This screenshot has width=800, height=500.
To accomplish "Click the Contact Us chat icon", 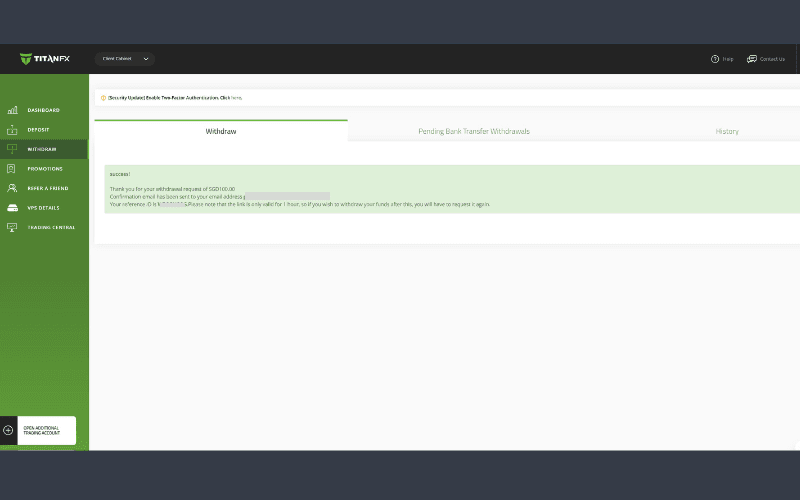I will [751, 59].
